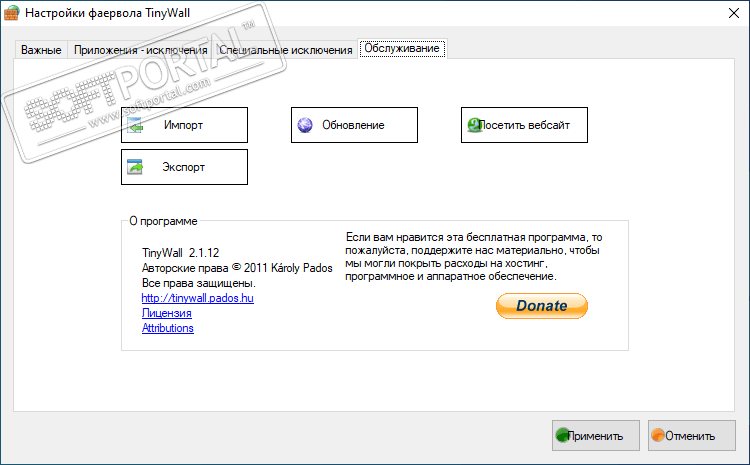
Task: Click the Export button's green arrow icon
Action: [135, 167]
